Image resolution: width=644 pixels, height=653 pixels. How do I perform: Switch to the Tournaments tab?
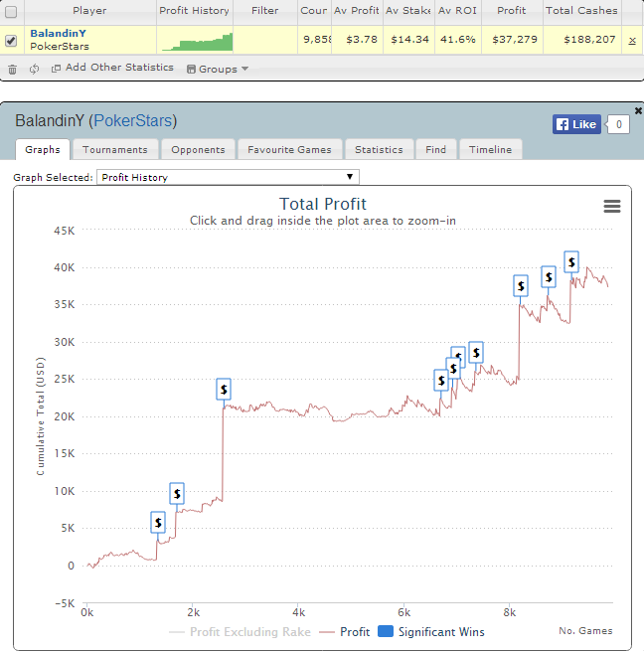(115, 150)
